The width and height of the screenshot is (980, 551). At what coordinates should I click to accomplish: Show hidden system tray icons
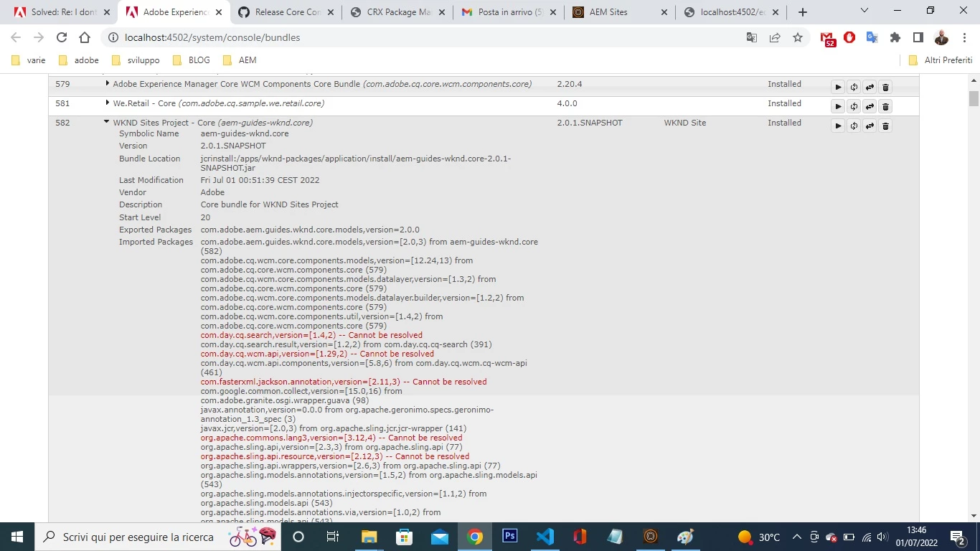[x=797, y=537]
